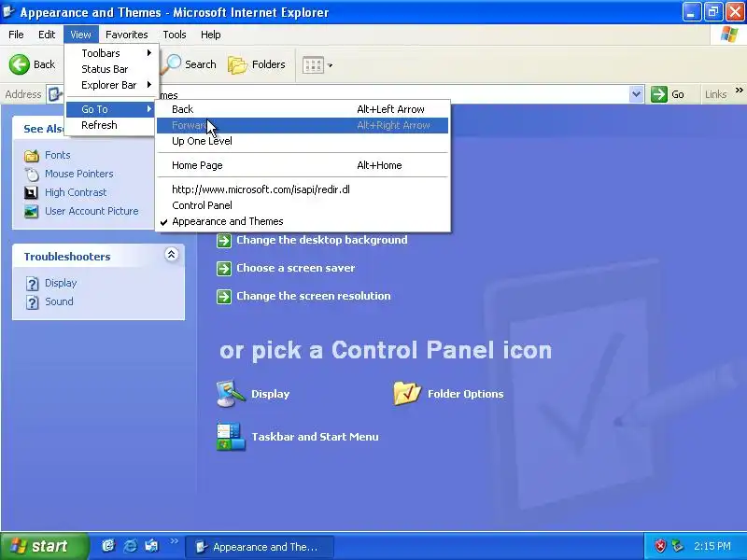747x560 pixels.
Task: Click arrow icon beside Change the screen resolution
Action: click(x=224, y=297)
